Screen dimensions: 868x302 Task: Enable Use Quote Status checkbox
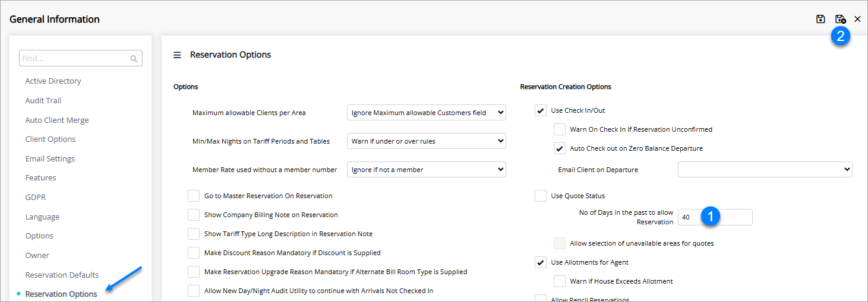(541, 196)
